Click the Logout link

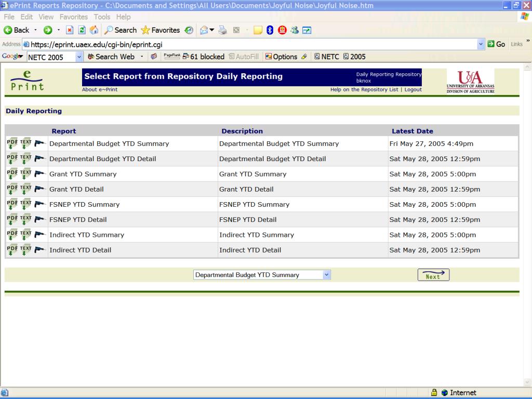point(413,89)
